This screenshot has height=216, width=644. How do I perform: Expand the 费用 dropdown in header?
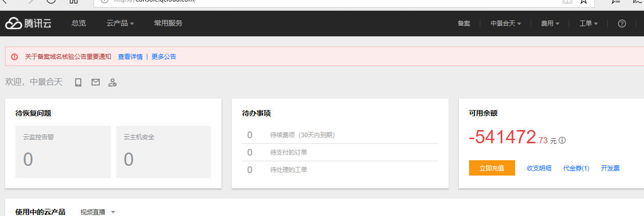coord(550,24)
